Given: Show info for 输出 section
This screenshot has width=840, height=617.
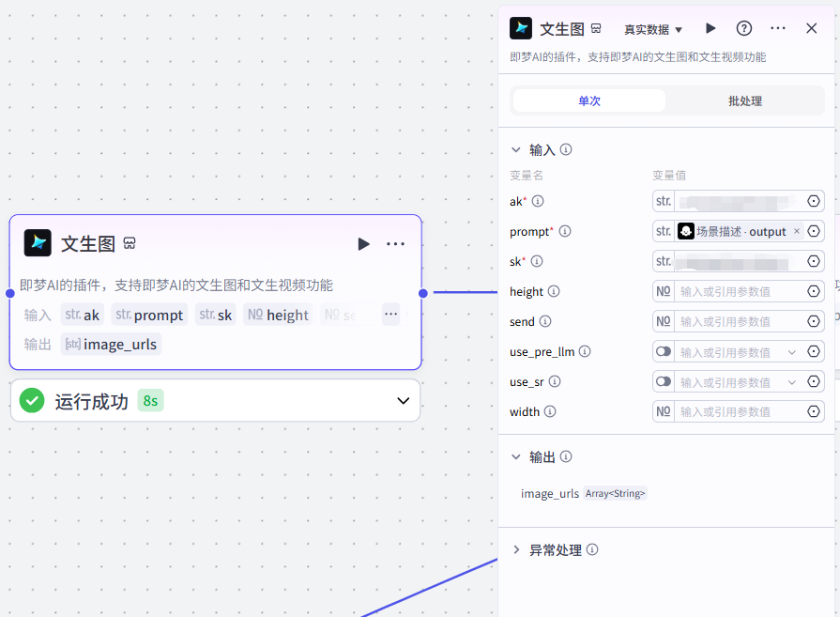Looking at the screenshot, I should [566, 456].
